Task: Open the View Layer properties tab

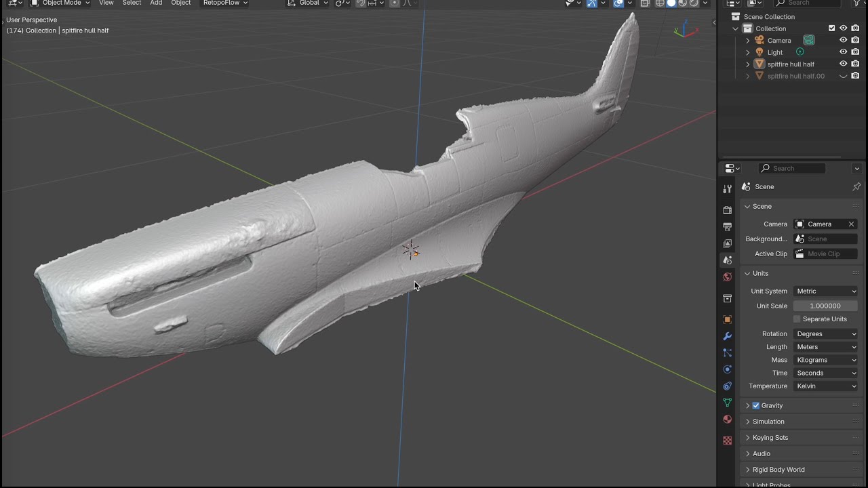Action: [727, 243]
